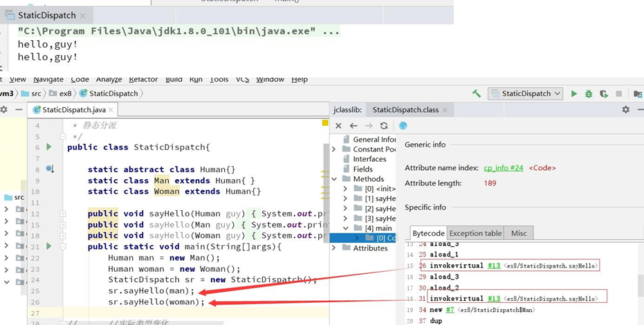Open the Navigate menu
Viewport: 644px width, 325px height.
pyautogui.click(x=48, y=80)
